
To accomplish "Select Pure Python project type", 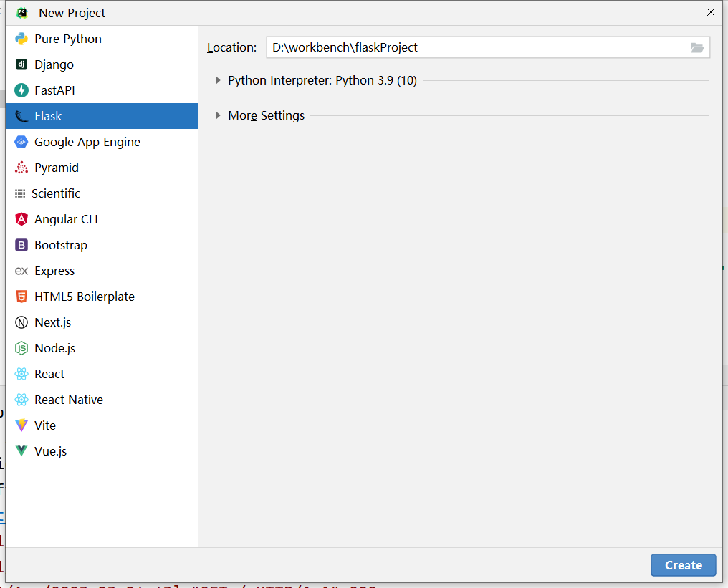I will [102, 39].
